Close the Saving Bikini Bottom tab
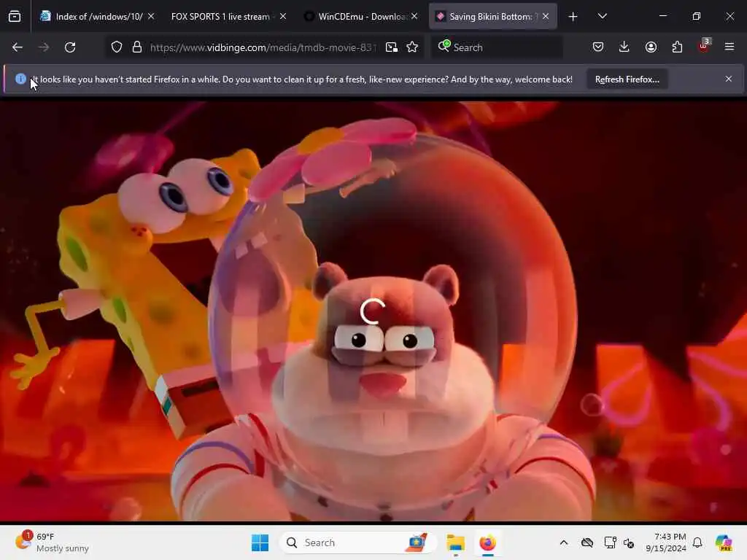The width and height of the screenshot is (747, 560). tap(546, 17)
